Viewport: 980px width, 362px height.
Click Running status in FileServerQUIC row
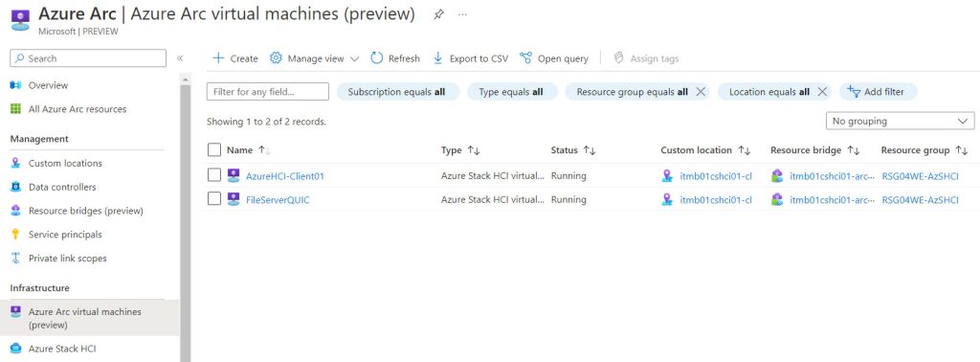(x=568, y=200)
